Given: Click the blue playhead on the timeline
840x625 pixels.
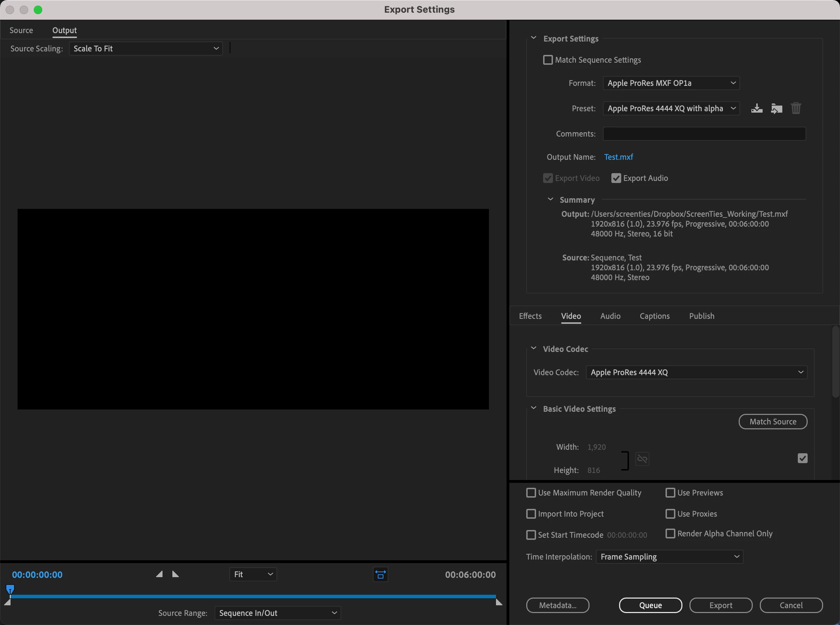Looking at the screenshot, I should coord(10,589).
